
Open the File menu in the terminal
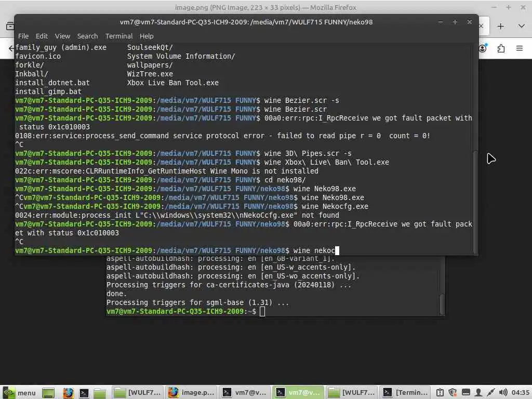(x=23, y=36)
